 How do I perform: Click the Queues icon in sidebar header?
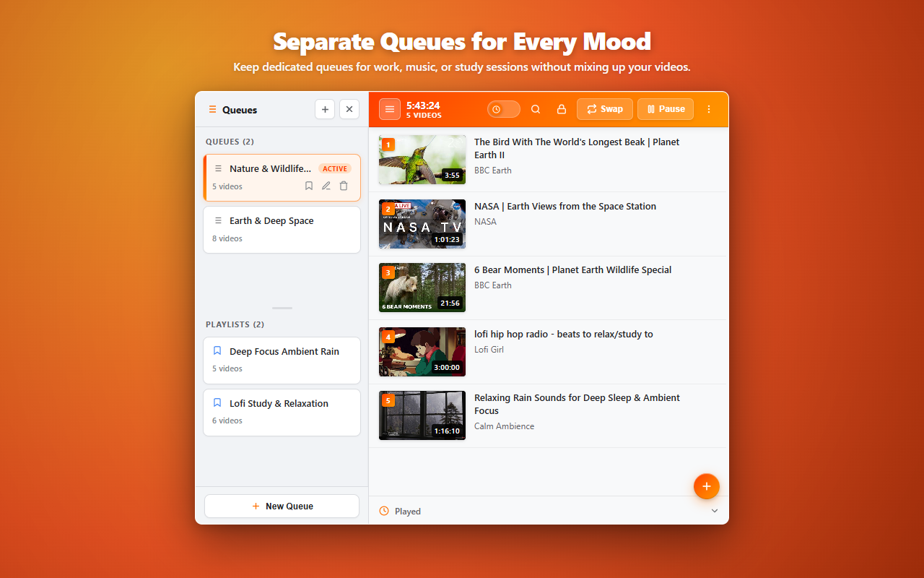click(x=212, y=110)
